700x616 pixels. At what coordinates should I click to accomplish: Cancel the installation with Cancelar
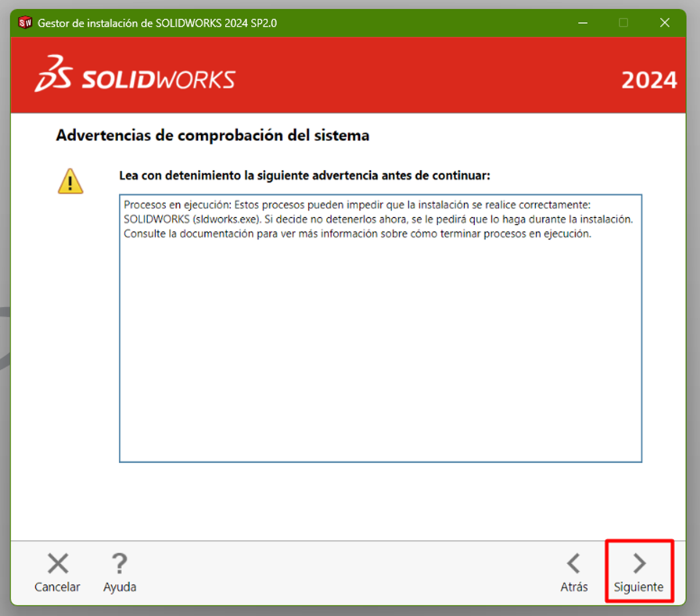click(57, 572)
